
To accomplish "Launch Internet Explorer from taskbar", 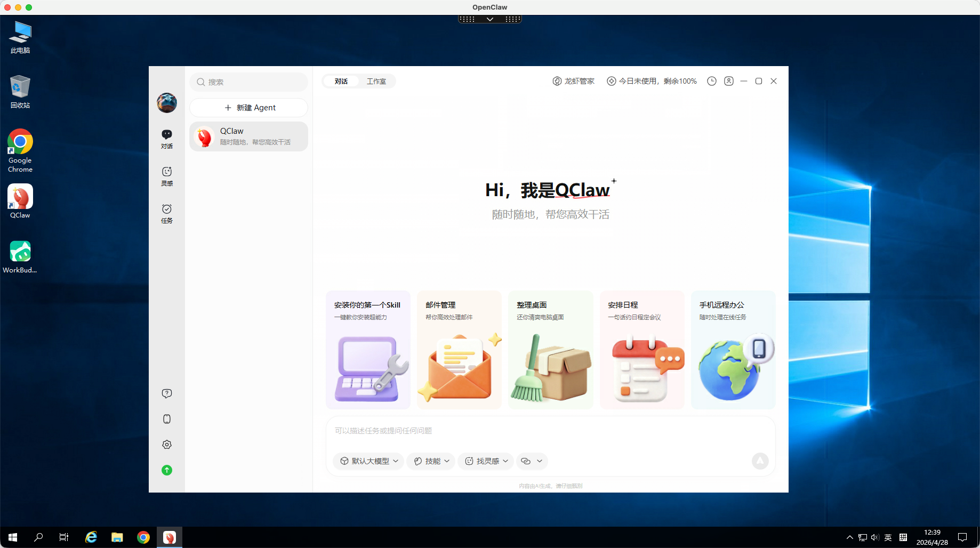I will pos(91,537).
